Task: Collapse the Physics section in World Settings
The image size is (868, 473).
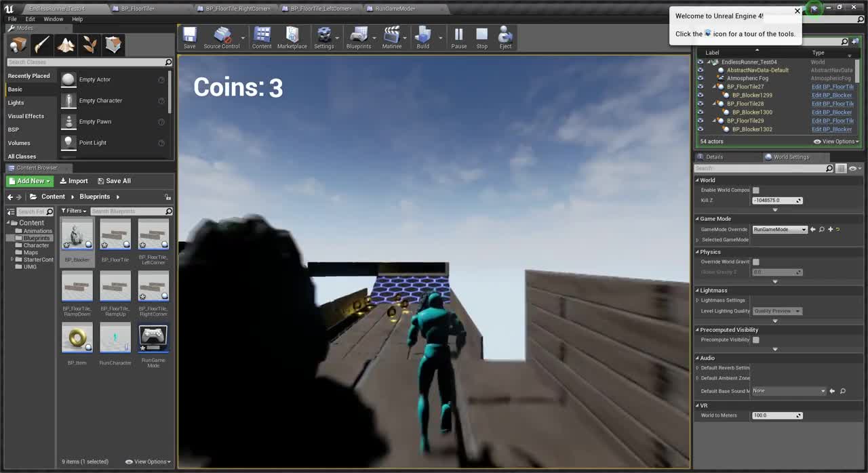Action: pyautogui.click(x=698, y=251)
